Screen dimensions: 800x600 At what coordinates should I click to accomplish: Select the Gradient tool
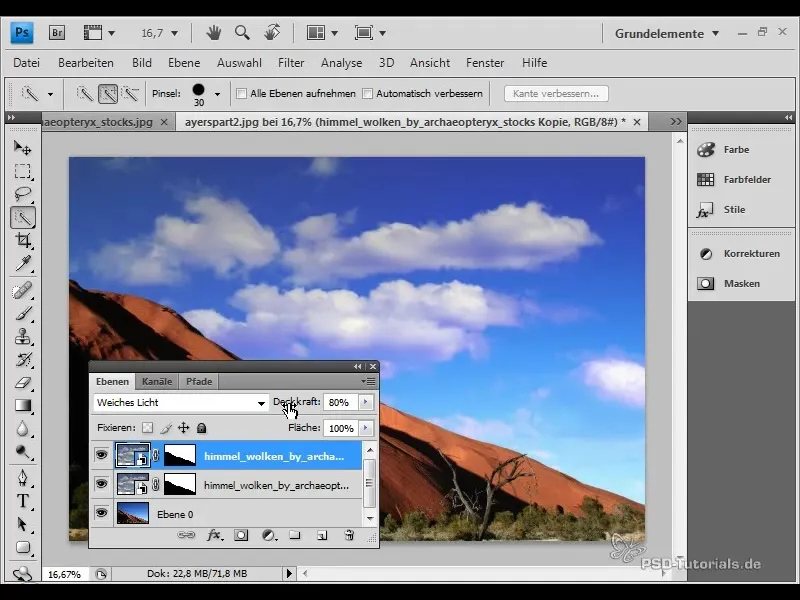[22, 406]
